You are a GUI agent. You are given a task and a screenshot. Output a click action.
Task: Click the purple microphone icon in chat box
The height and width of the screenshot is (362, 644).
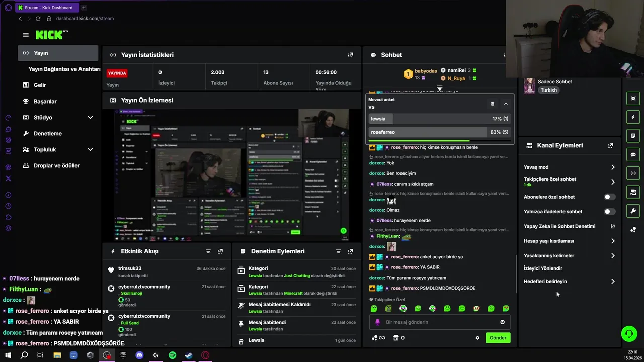click(x=378, y=322)
